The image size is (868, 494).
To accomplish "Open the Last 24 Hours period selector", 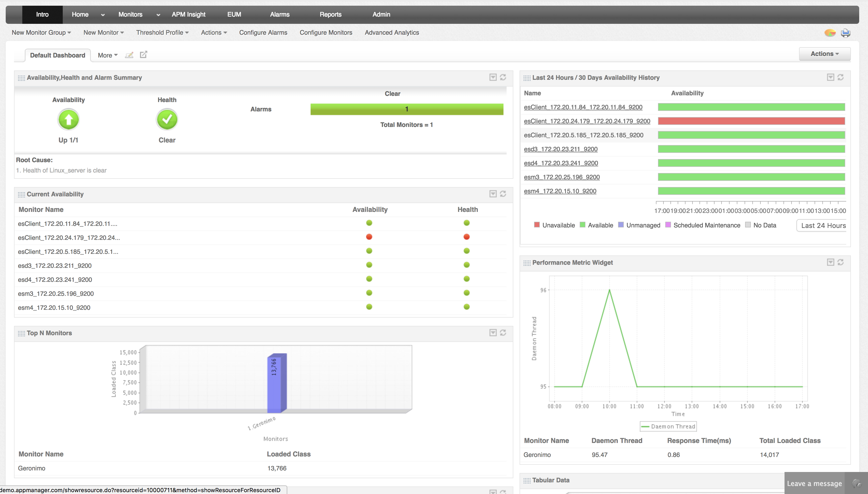I will tap(823, 226).
